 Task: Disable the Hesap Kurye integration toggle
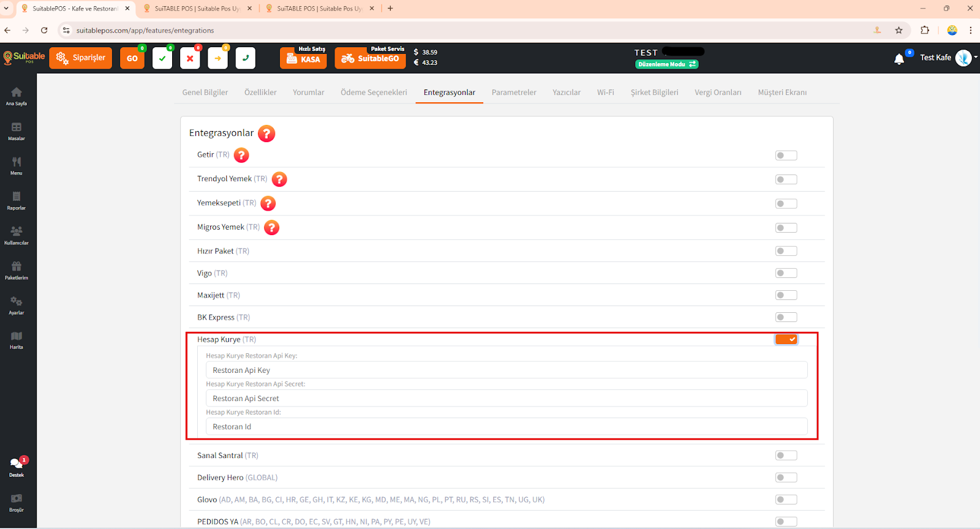pos(786,339)
